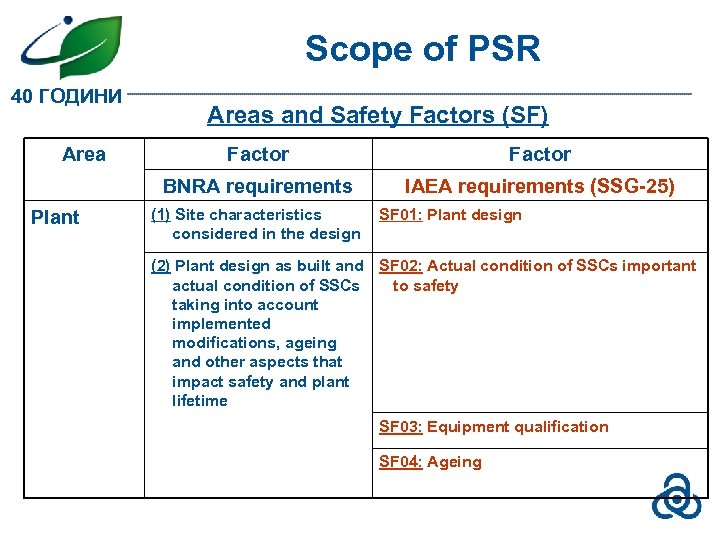Image resolution: width=720 pixels, height=540 pixels.
Task: Click the "Ageing" text after SF04
Action: click(x=454, y=462)
